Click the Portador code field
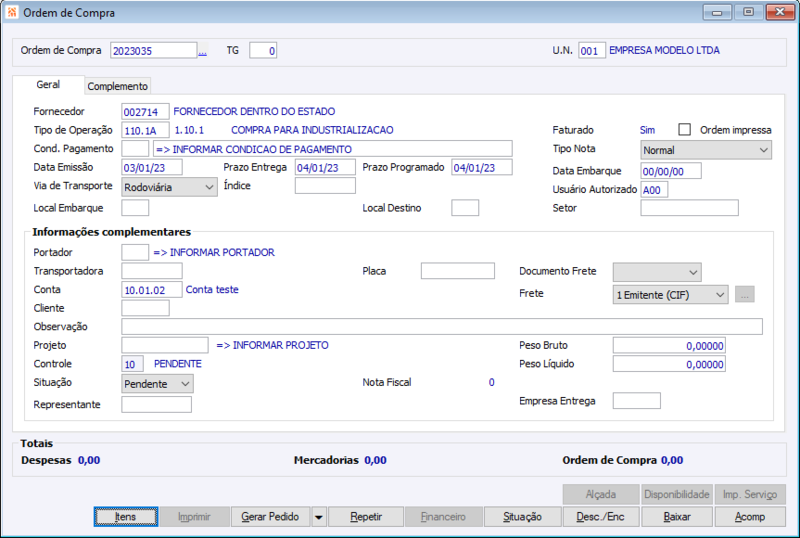Viewport: 800px width, 538px height. 135,252
